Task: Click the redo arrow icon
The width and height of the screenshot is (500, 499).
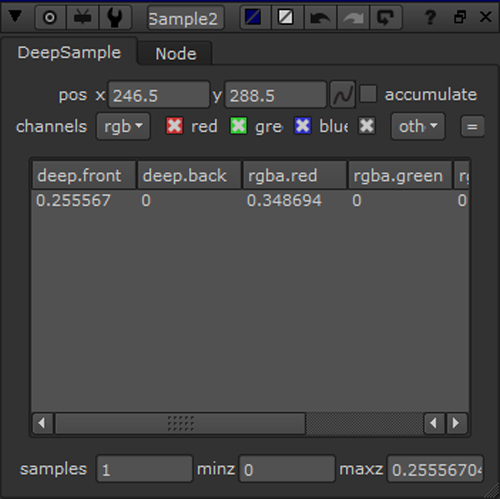Action: [x=353, y=17]
